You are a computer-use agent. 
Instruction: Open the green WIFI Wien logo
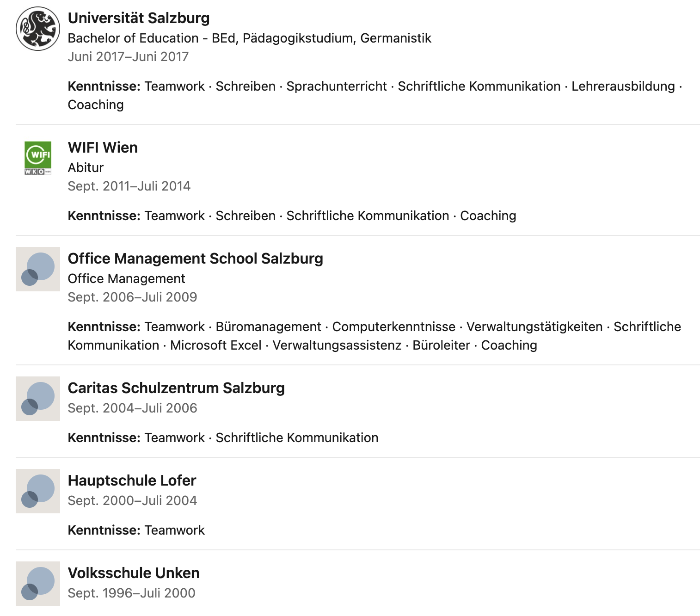(x=38, y=158)
